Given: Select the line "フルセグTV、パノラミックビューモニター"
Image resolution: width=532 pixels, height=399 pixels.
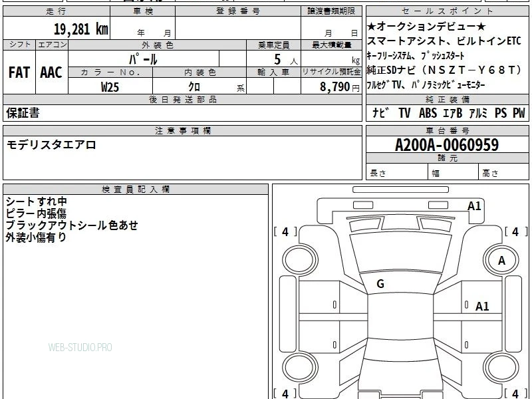Looking at the screenshot, I should tap(426, 84).
